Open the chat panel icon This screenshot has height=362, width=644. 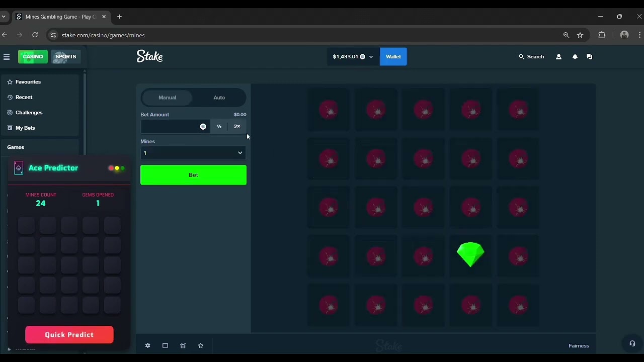[x=589, y=57]
